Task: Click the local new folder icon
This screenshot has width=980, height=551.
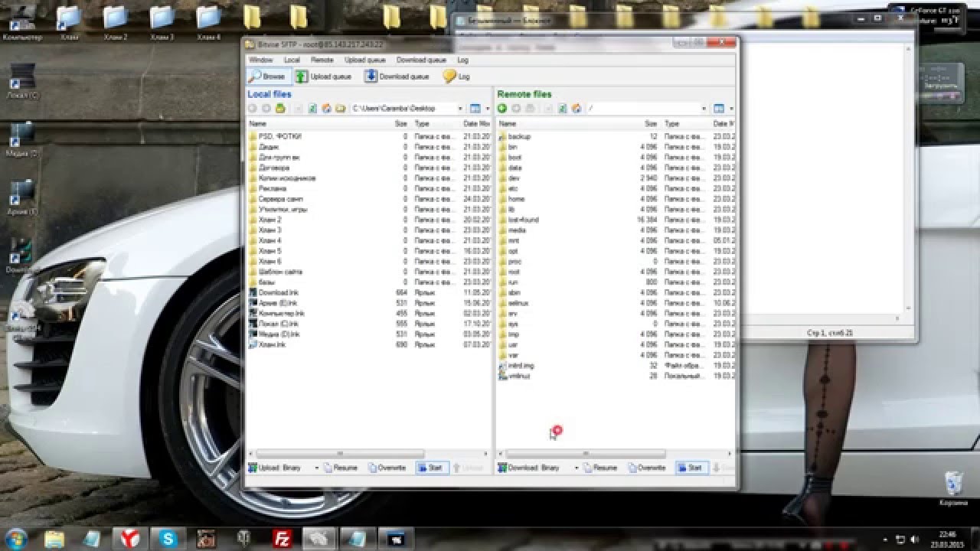Action: point(340,109)
